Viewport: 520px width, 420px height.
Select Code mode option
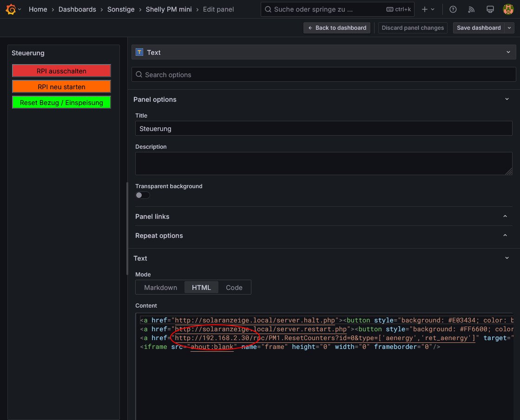(234, 288)
